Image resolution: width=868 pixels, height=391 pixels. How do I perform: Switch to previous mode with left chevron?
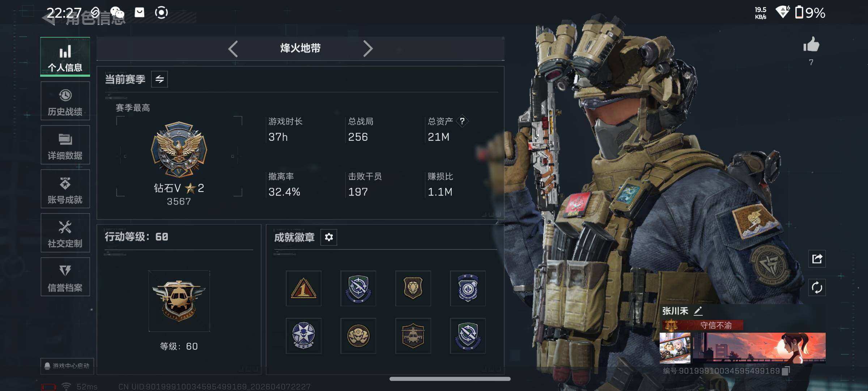point(233,49)
